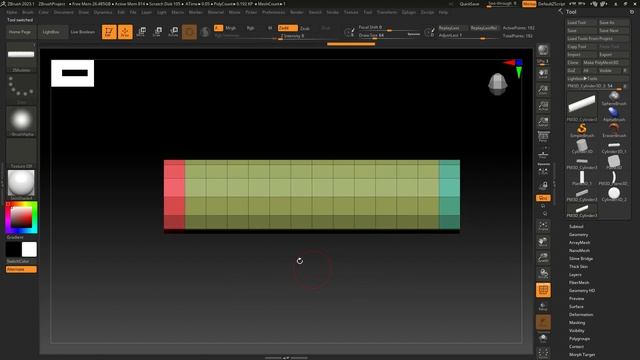The image size is (640, 360).
Task: Click the AAHalf icon
Action: point(543,122)
